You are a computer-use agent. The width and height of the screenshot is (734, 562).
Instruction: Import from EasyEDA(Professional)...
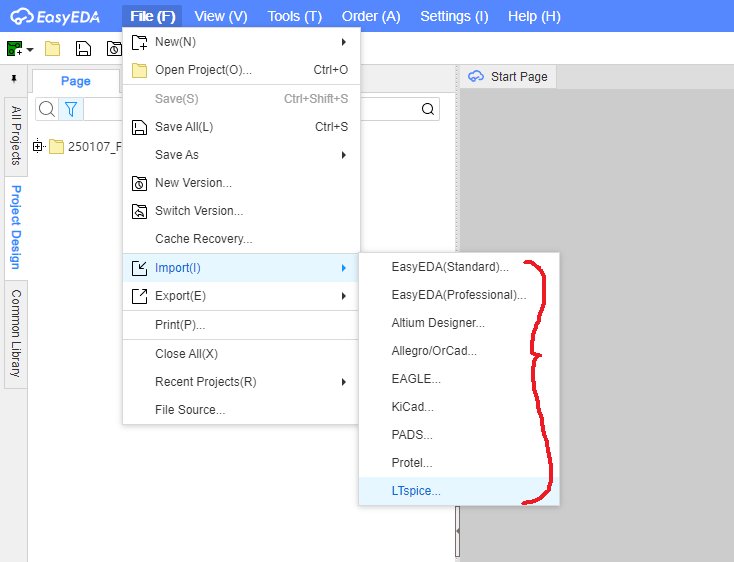459,295
